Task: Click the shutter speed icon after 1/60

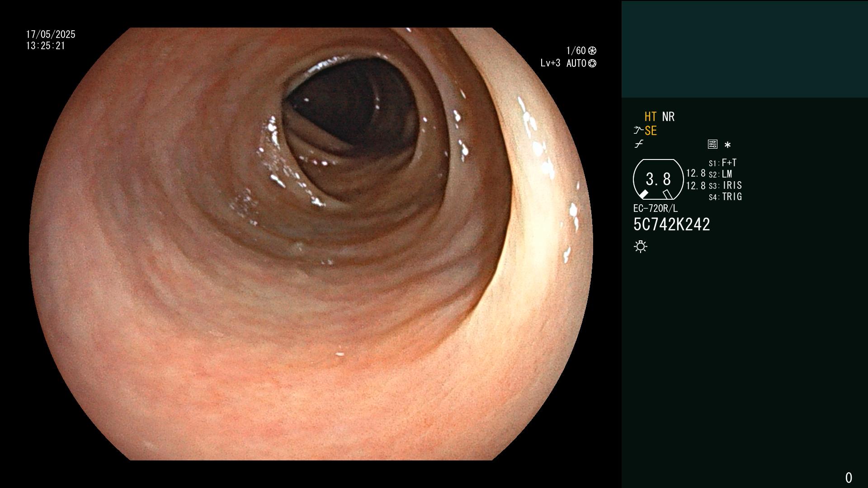Action: pos(592,51)
